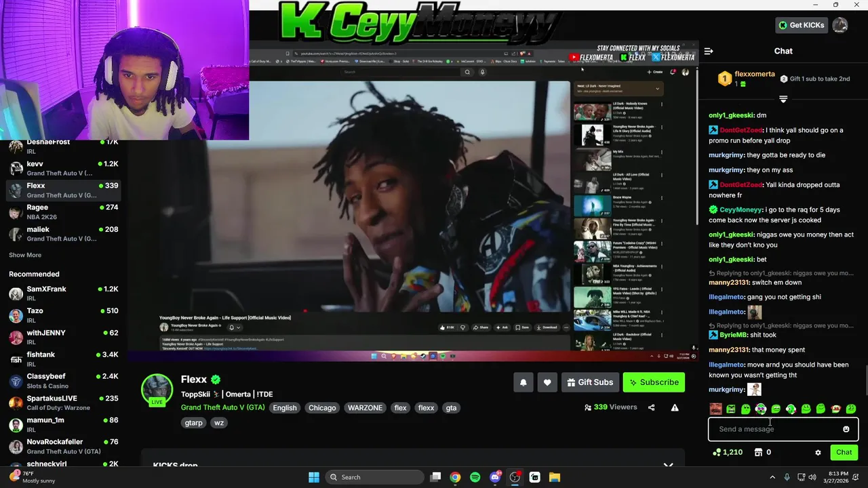Open kevv channel in sidebar
Image resolution: width=868 pixels, height=488 pixels.
(x=64, y=168)
